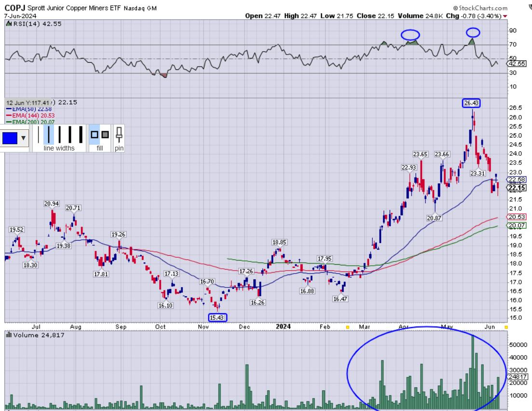532x411 pixels.
Task: Click the 17.13 price label
Action: pos(171,274)
